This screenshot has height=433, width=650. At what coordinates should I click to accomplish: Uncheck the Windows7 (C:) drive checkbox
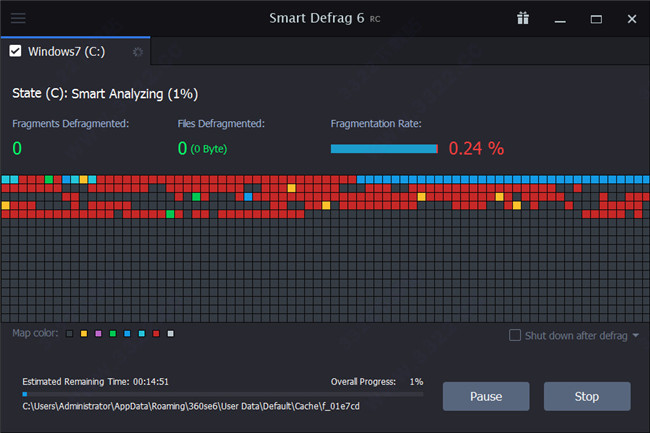pyautogui.click(x=15, y=51)
